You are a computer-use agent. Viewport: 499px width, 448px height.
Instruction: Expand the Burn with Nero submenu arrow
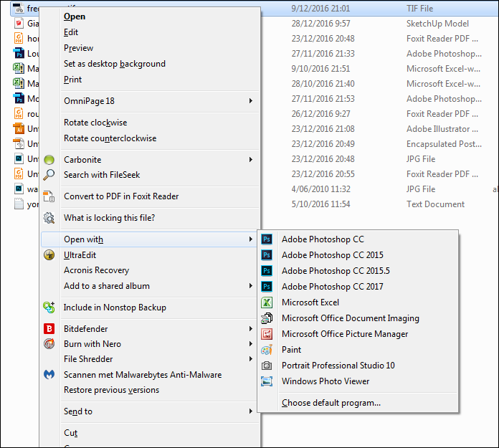tap(251, 344)
